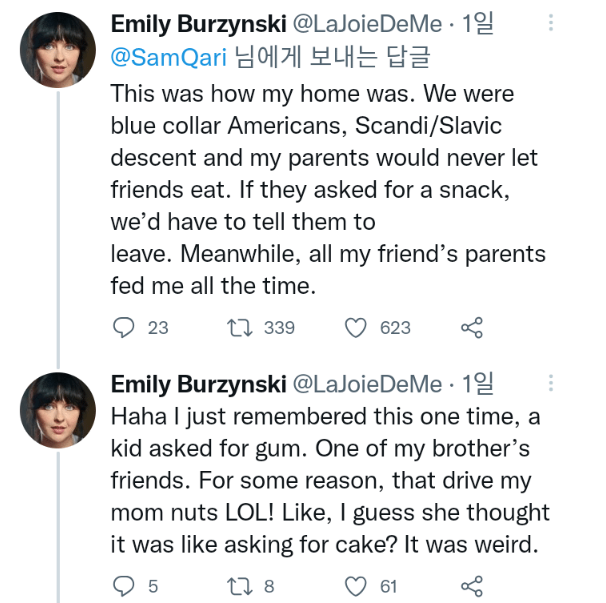Open the @SamQari mention link
Viewport: 606px width, 603px height.
(x=169, y=59)
